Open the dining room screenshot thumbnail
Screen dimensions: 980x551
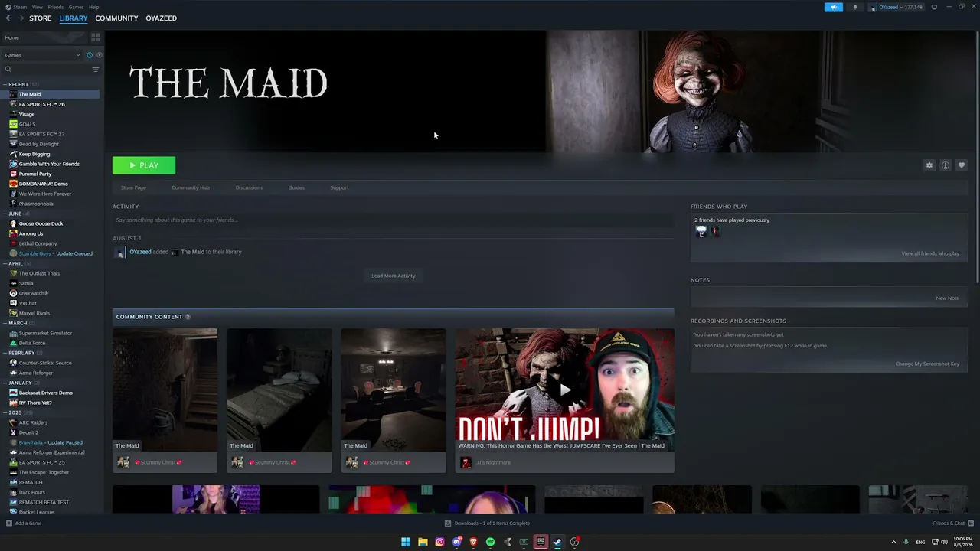(x=394, y=390)
